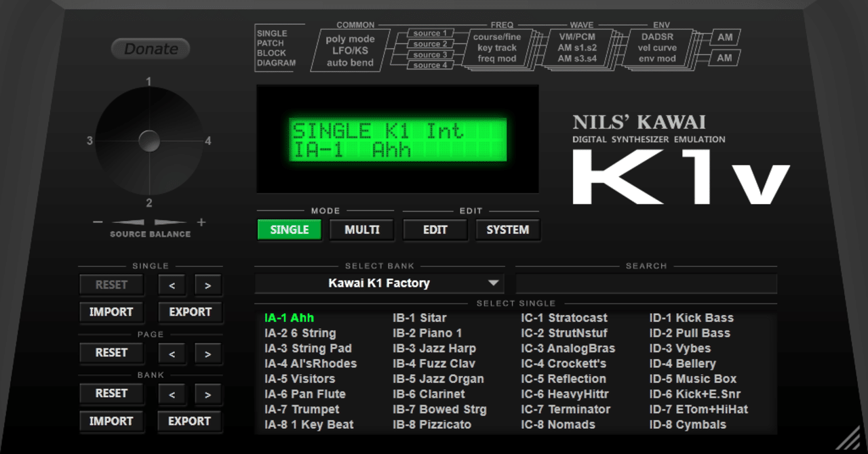Click the upper AM block icon
The height and width of the screenshot is (454, 868).
coord(724,37)
